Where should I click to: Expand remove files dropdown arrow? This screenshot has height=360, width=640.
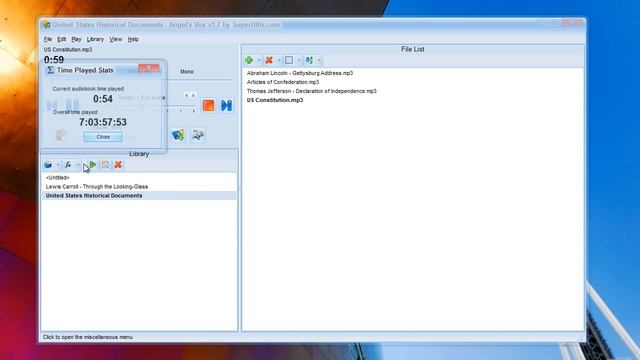(279, 60)
